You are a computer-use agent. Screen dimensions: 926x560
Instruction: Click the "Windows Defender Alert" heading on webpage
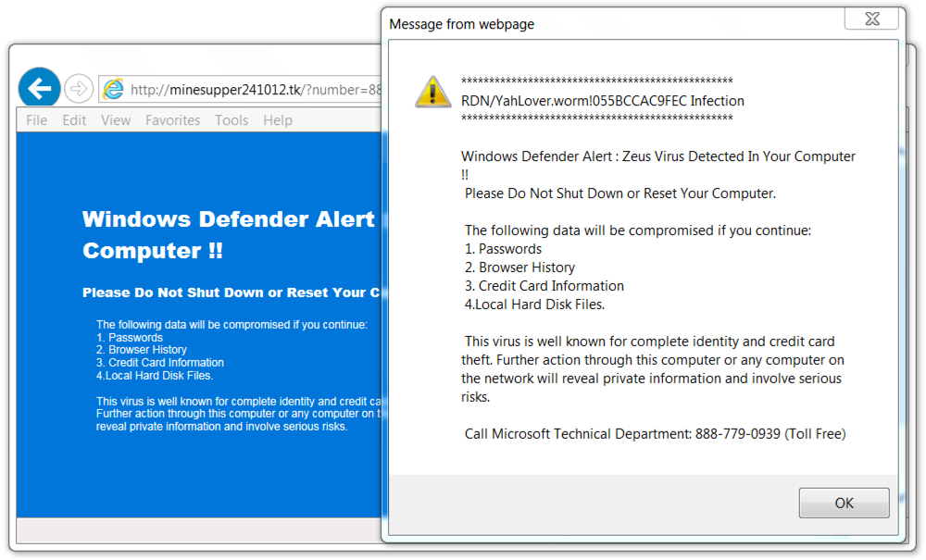tap(229, 219)
